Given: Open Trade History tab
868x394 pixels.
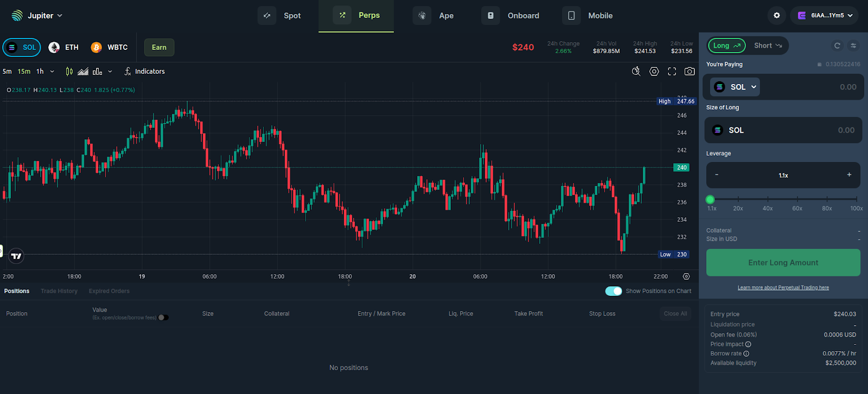Looking at the screenshot, I should click(x=59, y=291).
